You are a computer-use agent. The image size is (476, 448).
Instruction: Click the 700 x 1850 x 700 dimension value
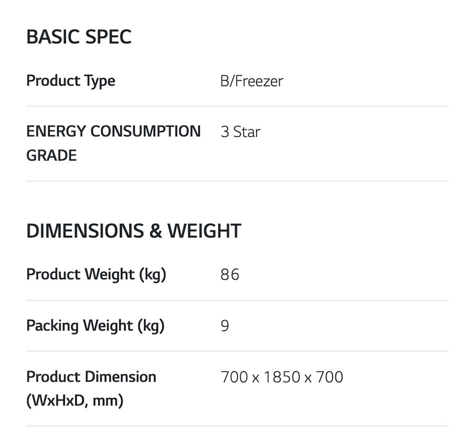281,377
